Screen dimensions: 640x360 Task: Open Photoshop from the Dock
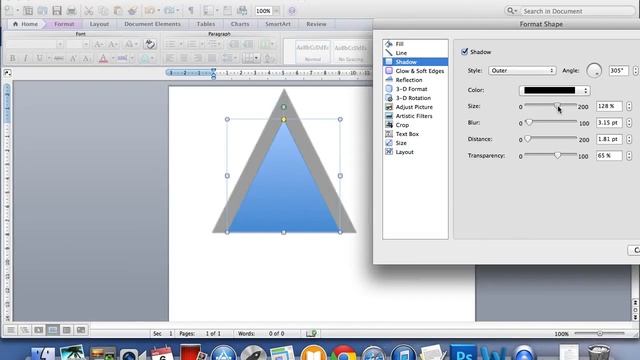click(463, 353)
